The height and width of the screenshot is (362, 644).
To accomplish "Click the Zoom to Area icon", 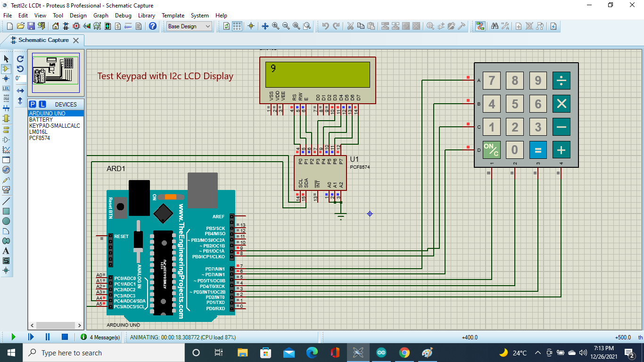I will point(307,26).
